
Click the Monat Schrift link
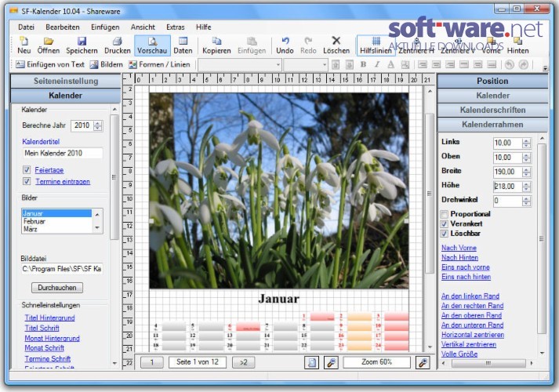coord(44,348)
